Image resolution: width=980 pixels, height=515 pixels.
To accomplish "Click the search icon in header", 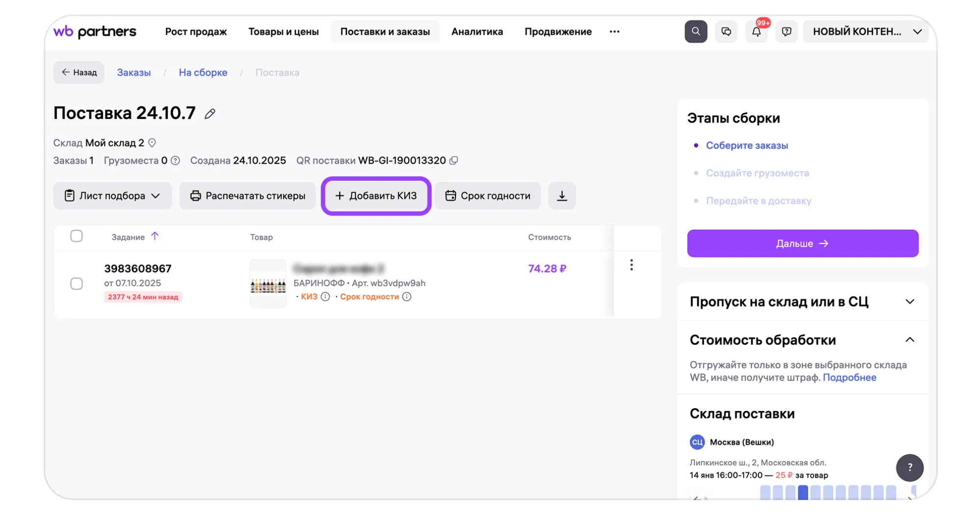I will click(695, 31).
